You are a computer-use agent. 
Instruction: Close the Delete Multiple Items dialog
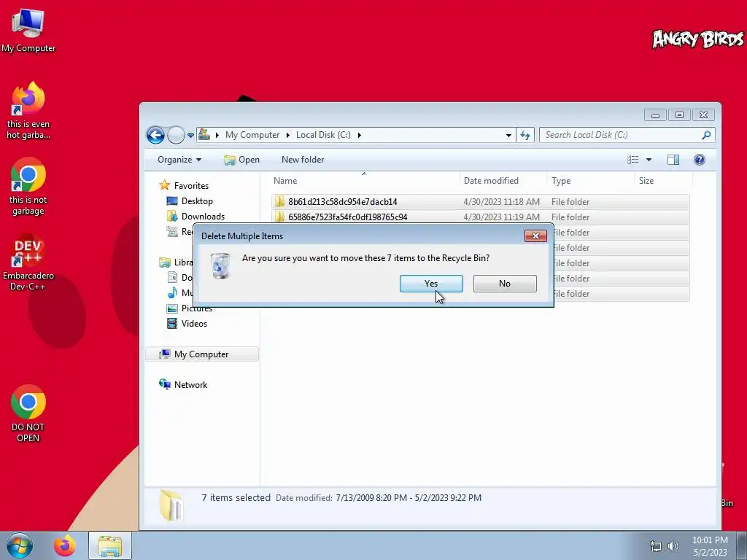tap(535, 236)
